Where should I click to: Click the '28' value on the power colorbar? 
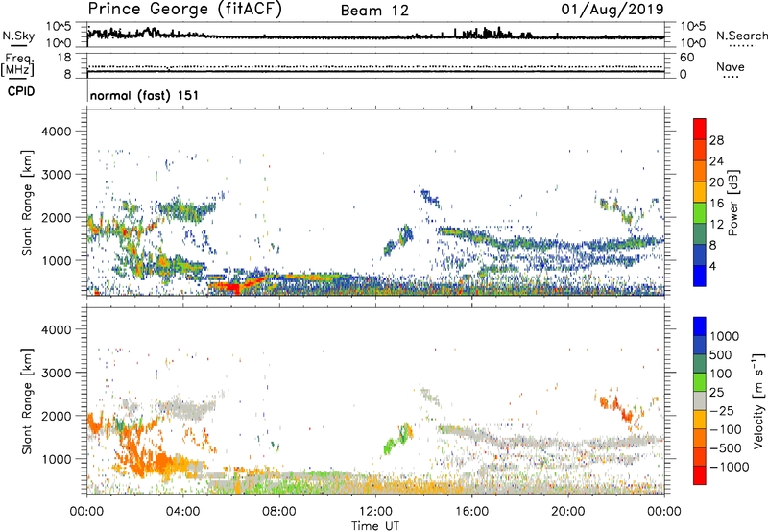click(716, 140)
